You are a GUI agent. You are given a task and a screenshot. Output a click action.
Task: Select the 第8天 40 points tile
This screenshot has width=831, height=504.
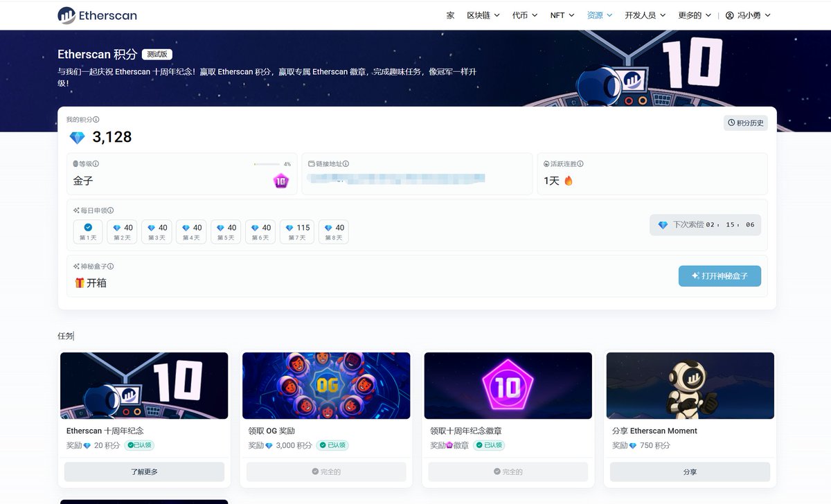334,232
